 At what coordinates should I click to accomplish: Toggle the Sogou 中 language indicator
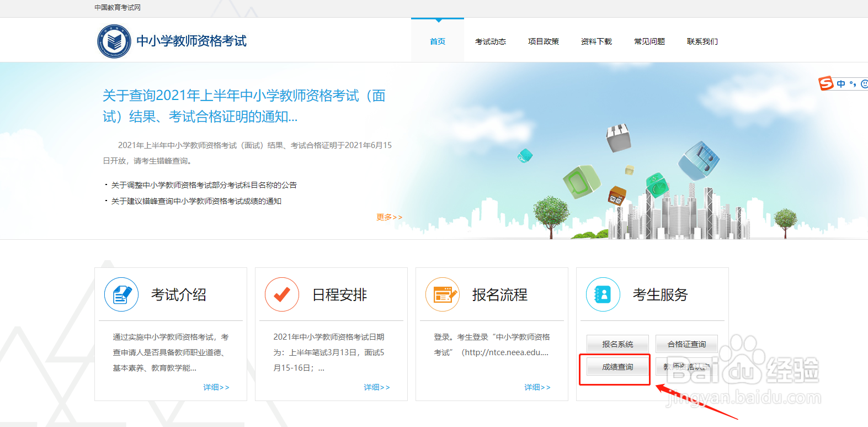coord(841,84)
